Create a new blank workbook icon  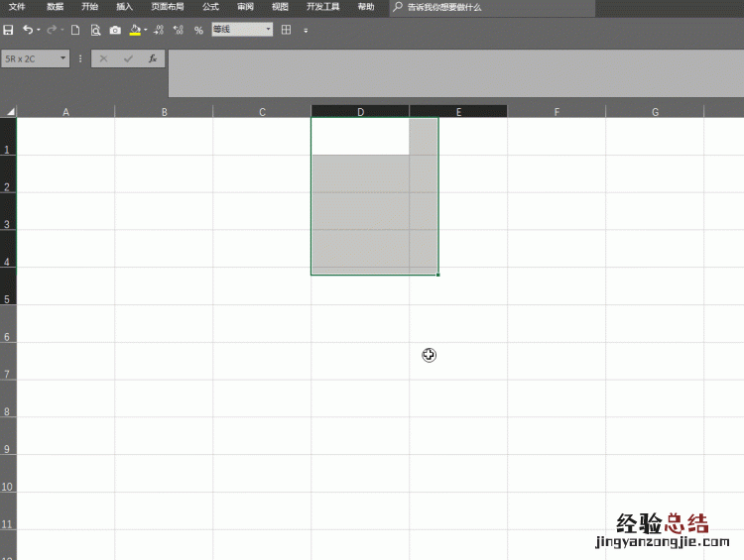coord(74,30)
